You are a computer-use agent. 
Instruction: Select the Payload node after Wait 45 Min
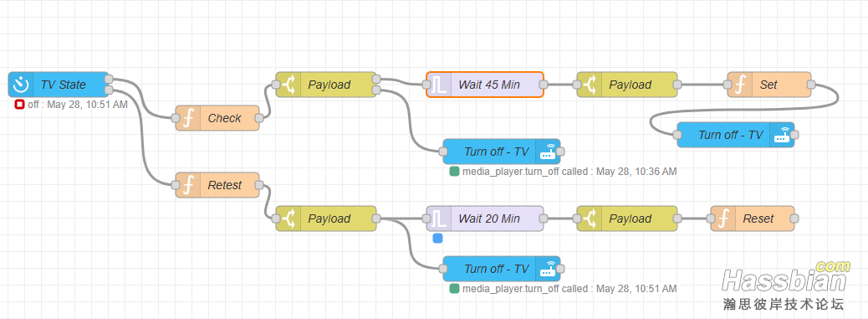(627, 85)
